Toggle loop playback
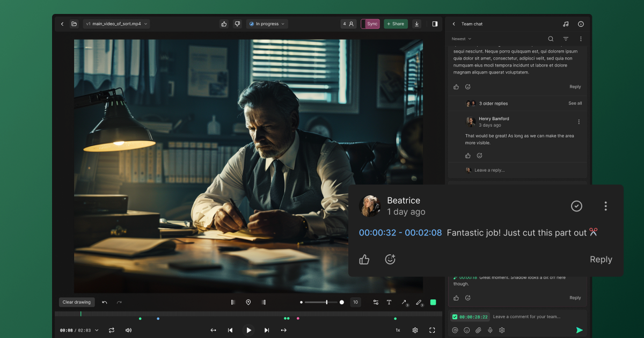This screenshot has height=338, width=644. click(112, 330)
